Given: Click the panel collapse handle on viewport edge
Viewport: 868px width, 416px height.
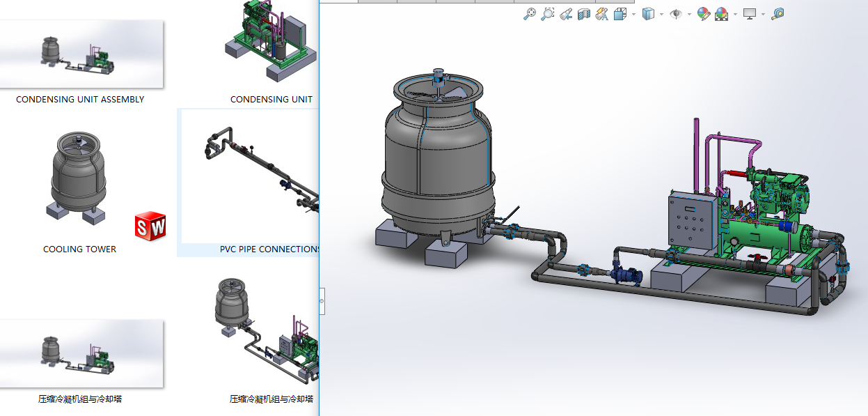Looking at the screenshot, I should (322, 301).
